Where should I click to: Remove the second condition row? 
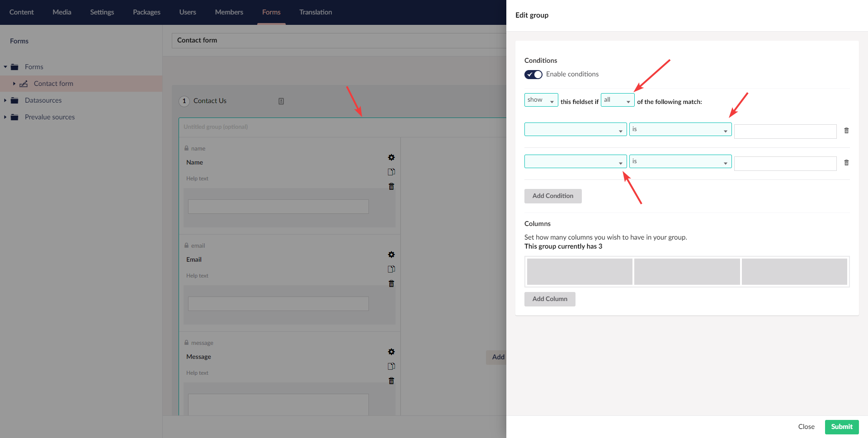(x=846, y=163)
